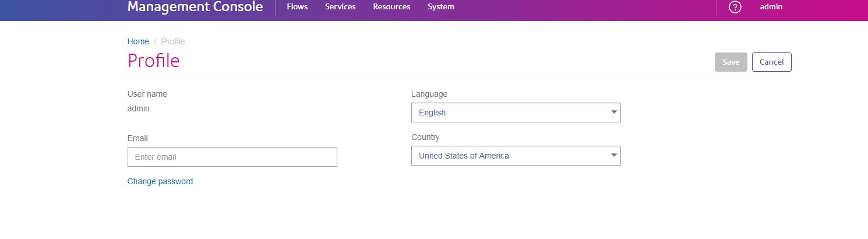Focus the Enter email input field
This screenshot has width=868, height=239.
(232, 157)
